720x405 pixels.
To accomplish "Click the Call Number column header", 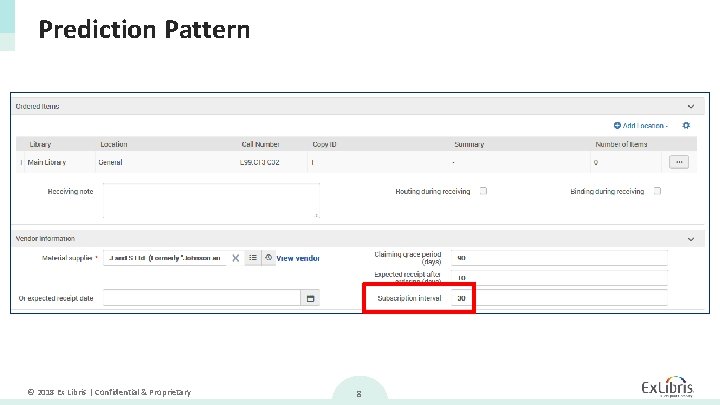I will click(260, 144).
